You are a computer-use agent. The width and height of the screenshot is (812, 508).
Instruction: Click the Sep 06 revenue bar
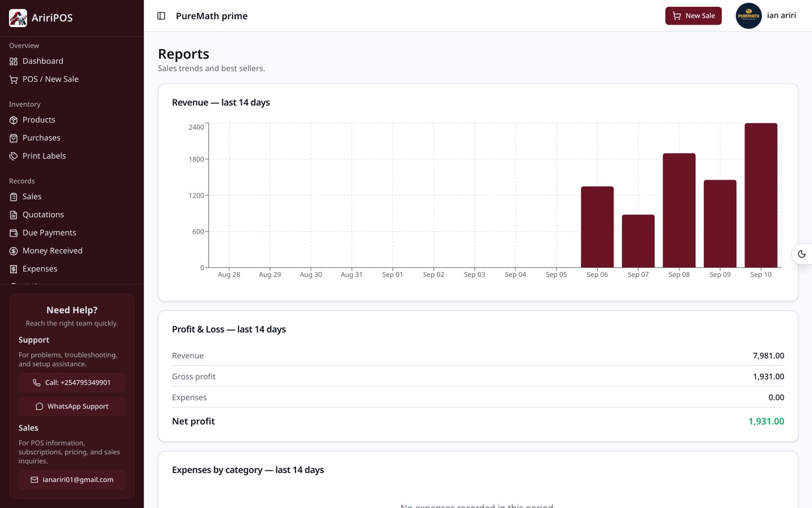tap(597, 227)
